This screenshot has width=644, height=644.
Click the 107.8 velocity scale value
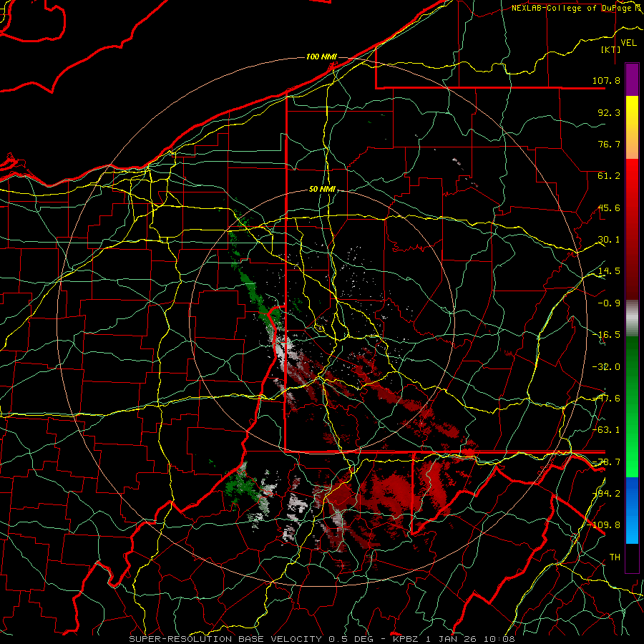[x=606, y=80]
